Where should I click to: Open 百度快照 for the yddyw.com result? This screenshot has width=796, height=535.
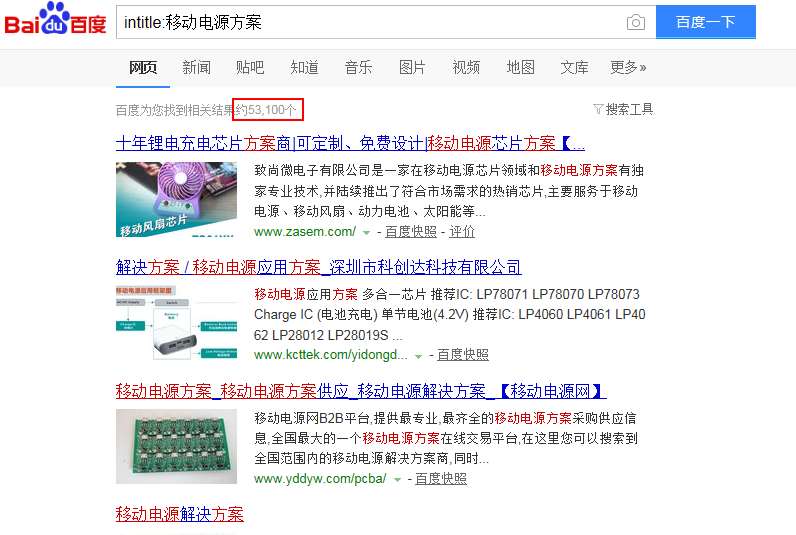(x=441, y=479)
